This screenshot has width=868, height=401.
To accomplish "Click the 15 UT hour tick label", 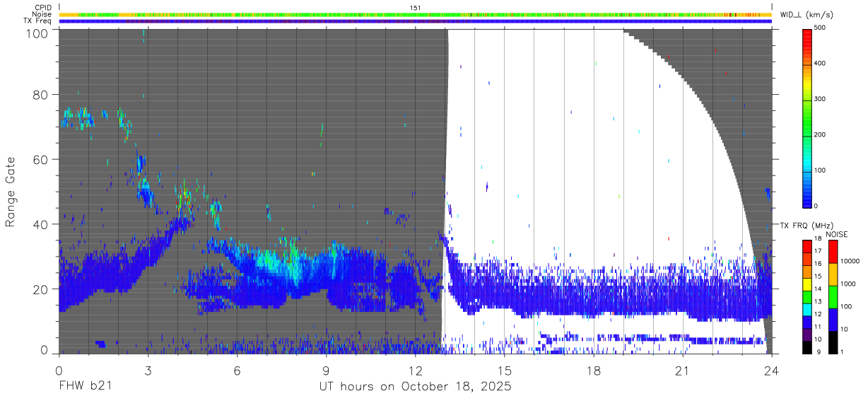I will (505, 371).
